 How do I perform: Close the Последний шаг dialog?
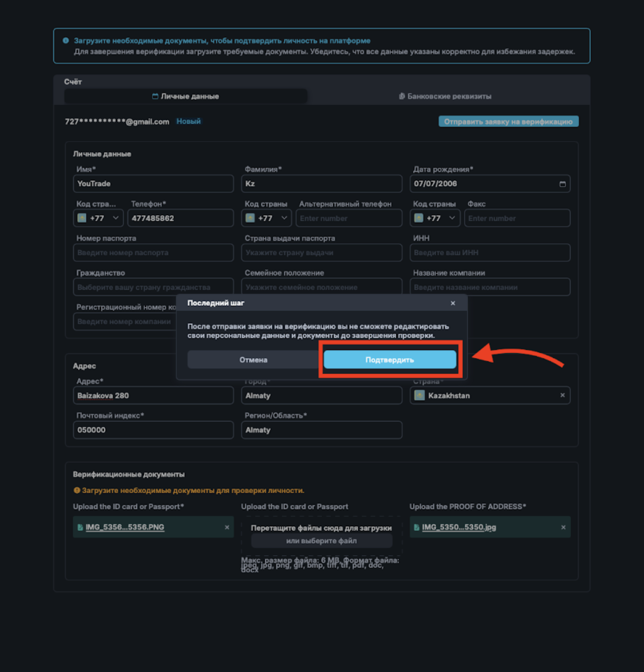452,303
